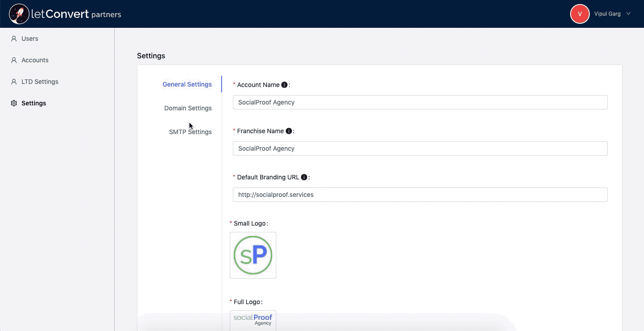Focus the Default Branding URL field
The image size is (644, 331).
(420, 195)
